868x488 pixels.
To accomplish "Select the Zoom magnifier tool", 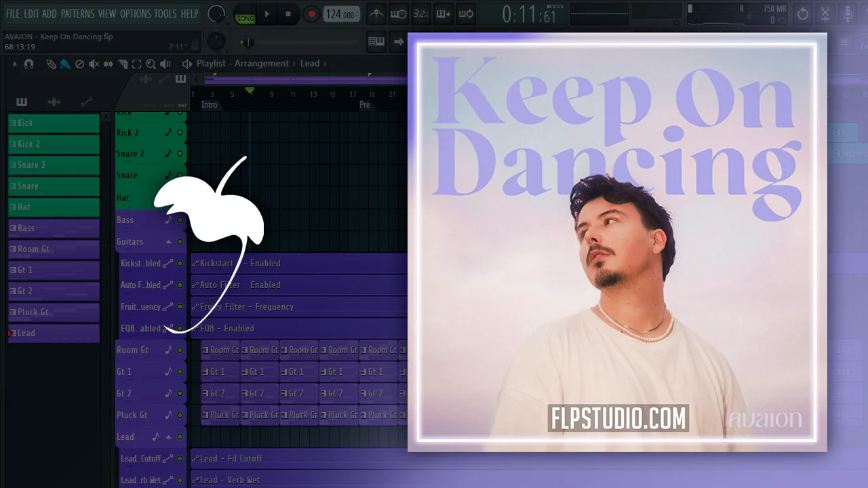I will pyautogui.click(x=151, y=64).
